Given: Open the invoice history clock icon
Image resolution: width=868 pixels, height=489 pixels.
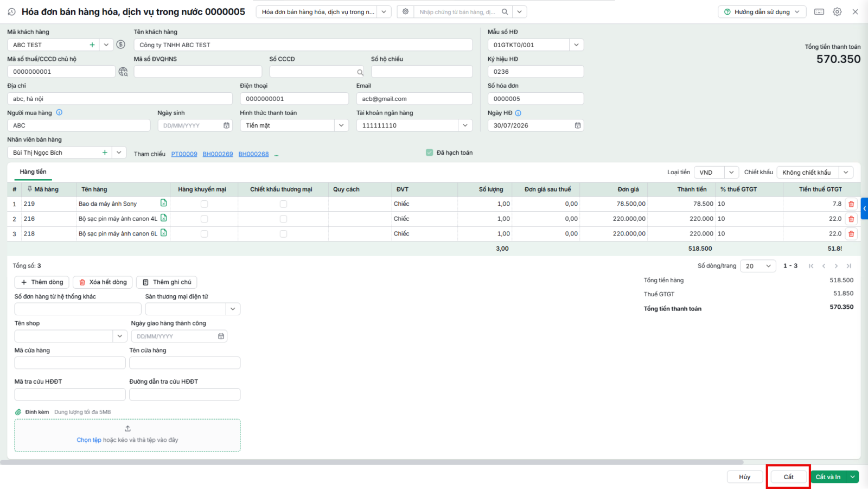Looking at the screenshot, I should pos(11,11).
